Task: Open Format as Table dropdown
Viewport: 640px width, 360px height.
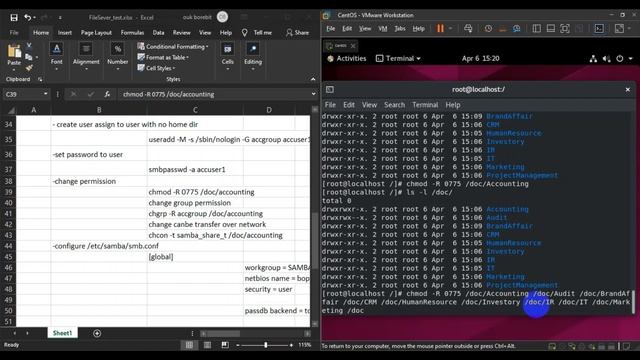Action: 163,58
